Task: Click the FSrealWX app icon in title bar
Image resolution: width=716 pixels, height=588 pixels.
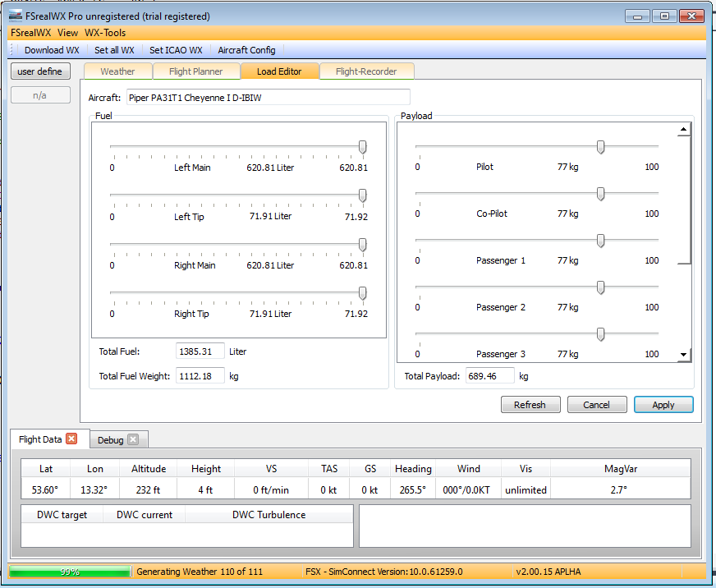Action: pos(15,16)
